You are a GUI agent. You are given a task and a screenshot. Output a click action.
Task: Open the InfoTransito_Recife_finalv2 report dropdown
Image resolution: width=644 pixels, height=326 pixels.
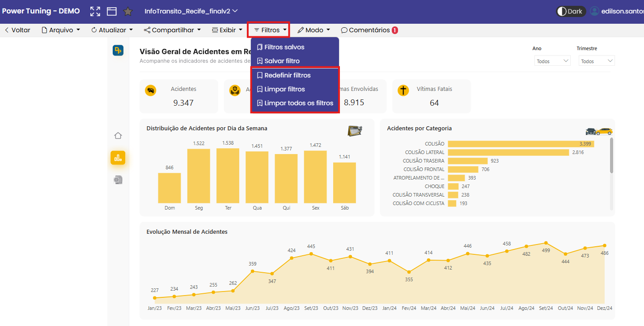click(x=191, y=11)
